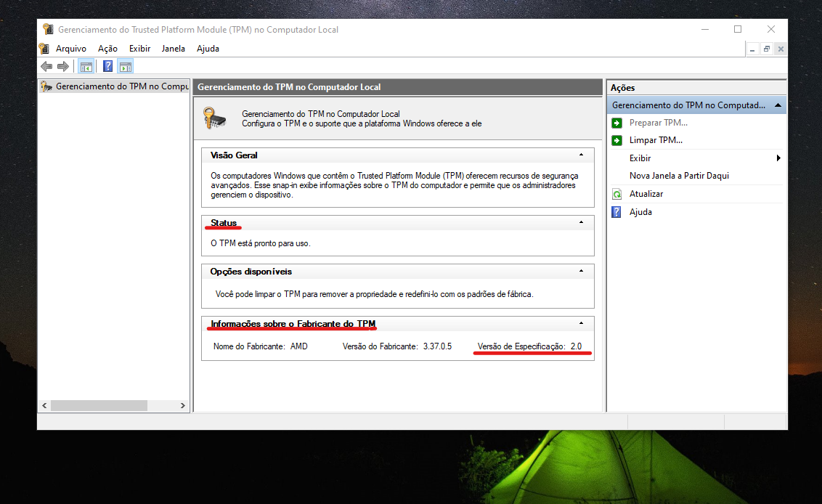Click the Forward arrow in the toolbar
This screenshot has width=822, height=504.
pyautogui.click(x=63, y=66)
